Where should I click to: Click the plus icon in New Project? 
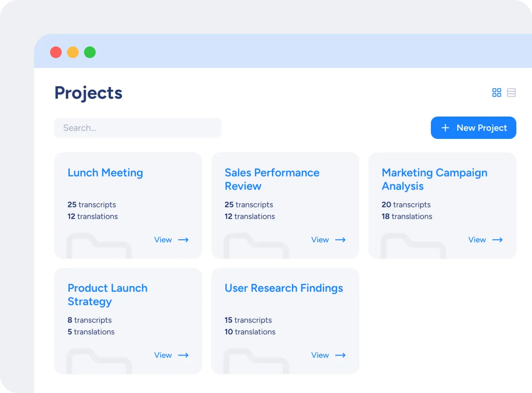pos(445,128)
